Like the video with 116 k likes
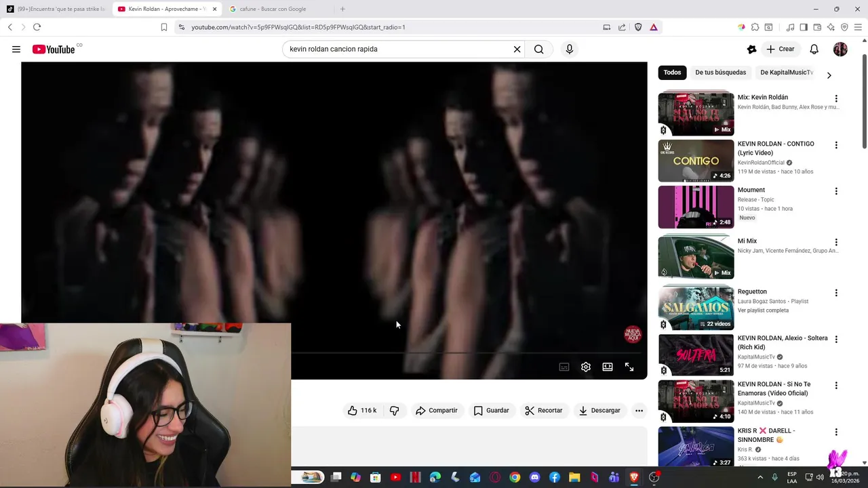This screenshot has height=488, width=868. click(362, 410)
